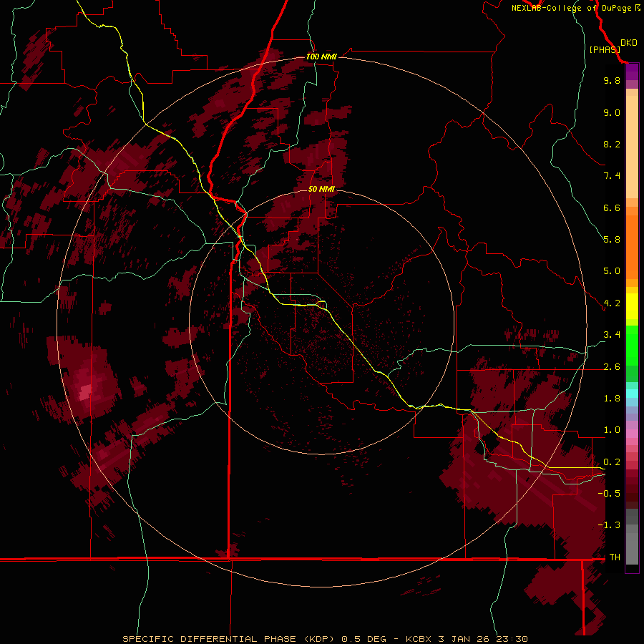Image resolution: width=644 pixels, height=644 pixels.
Task: Pick the purple top segment of color bar
Action: coord(632,72)
